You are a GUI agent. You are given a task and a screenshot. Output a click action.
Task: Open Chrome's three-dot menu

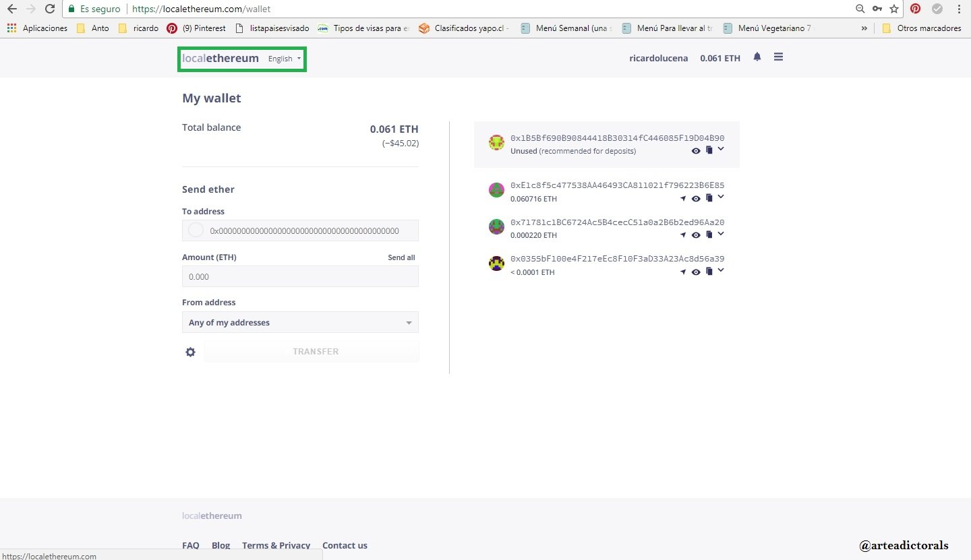(x=959, y=9)
